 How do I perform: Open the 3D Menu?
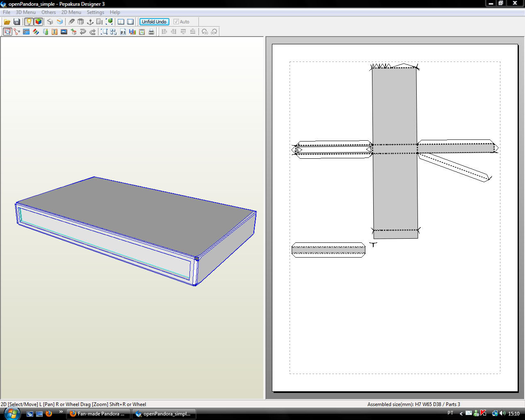tap(25, 12)
